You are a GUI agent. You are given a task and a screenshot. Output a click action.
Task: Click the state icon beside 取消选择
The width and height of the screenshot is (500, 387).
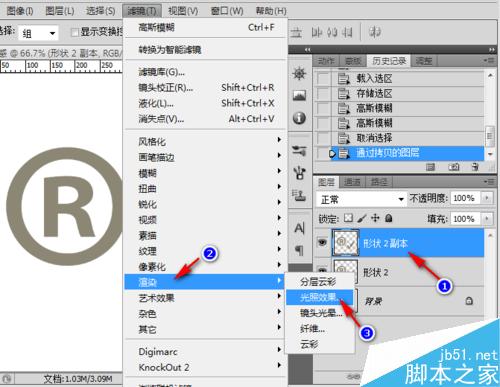point(344,138)
